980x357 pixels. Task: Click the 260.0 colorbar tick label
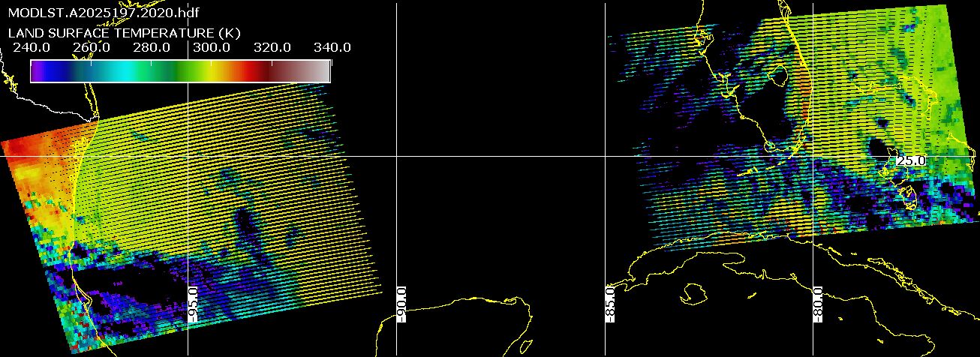coord(92,47)
